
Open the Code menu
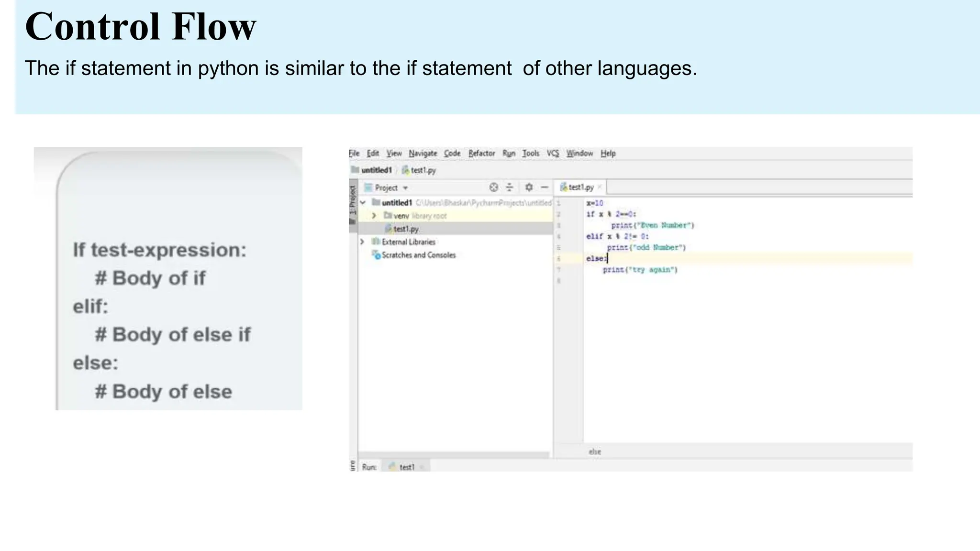(452, 154)
